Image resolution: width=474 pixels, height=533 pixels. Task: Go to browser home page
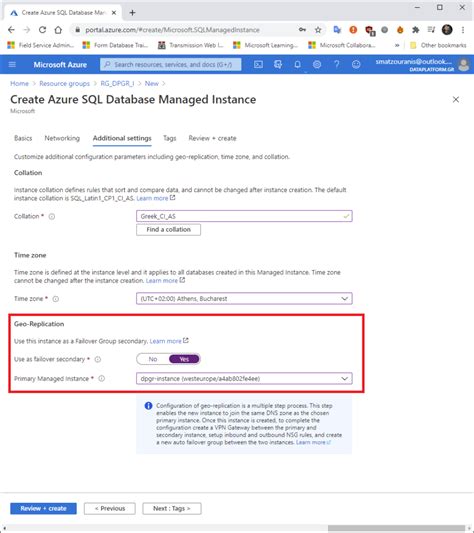[58, 30]
